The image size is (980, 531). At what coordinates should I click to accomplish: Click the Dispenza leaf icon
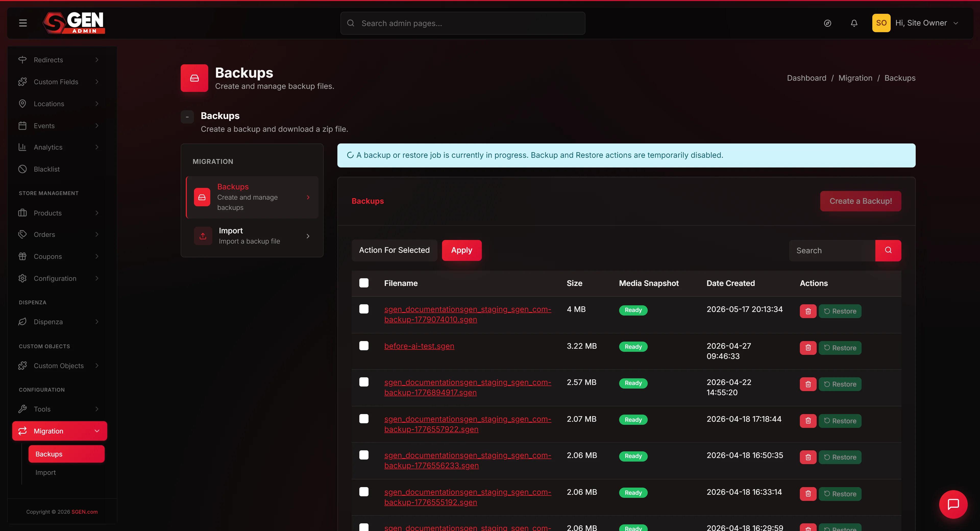(22, 322)
